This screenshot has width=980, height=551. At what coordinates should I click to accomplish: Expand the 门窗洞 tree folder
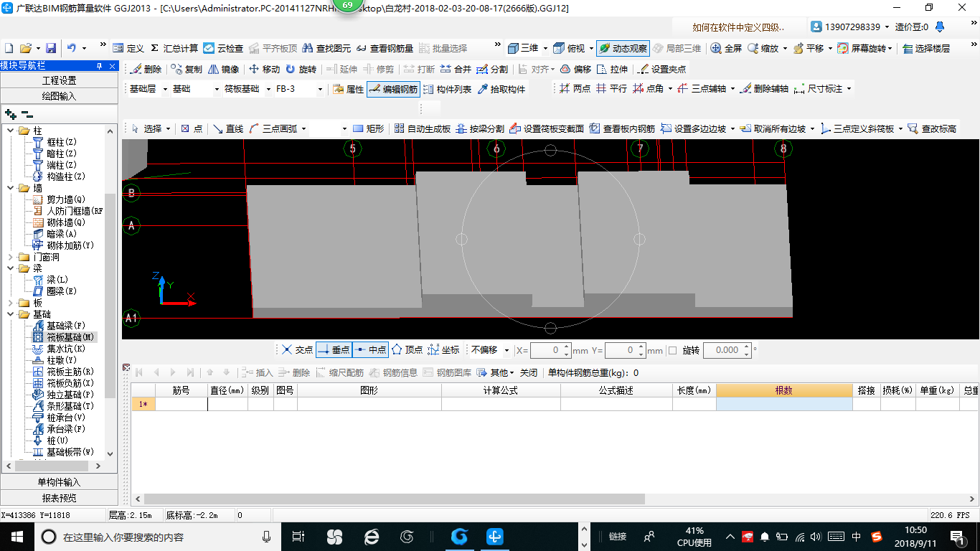point(10,257)
